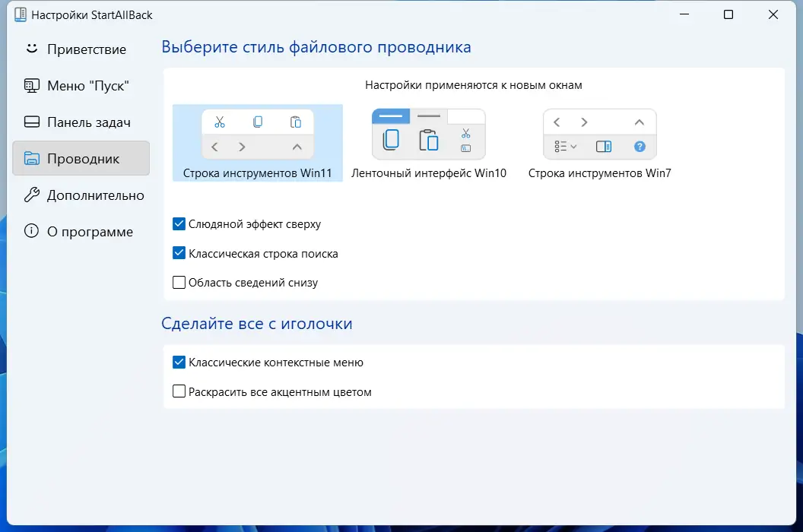Viewport: 803px width, 532px height.
Task: Enable Область сведений снизу
Action: coord(179,282)
